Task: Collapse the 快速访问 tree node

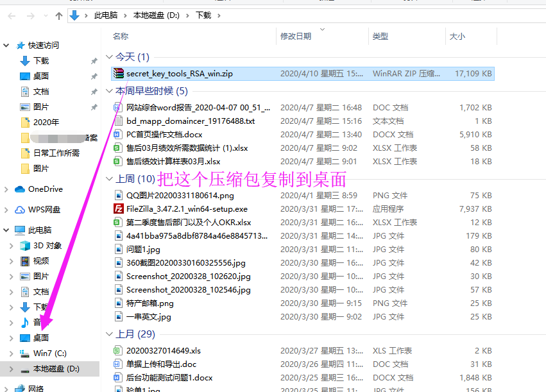Action: pyautogui.click(x=6, y=46)
